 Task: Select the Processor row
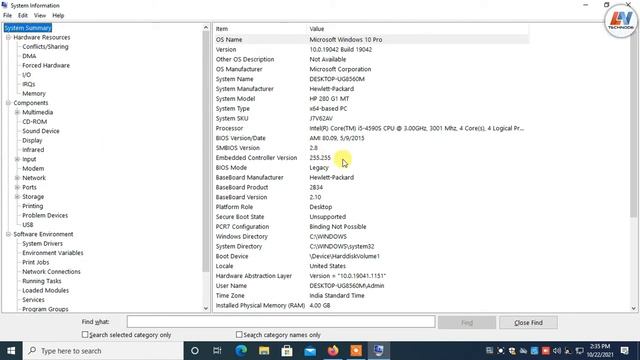(x=371, y=128)
